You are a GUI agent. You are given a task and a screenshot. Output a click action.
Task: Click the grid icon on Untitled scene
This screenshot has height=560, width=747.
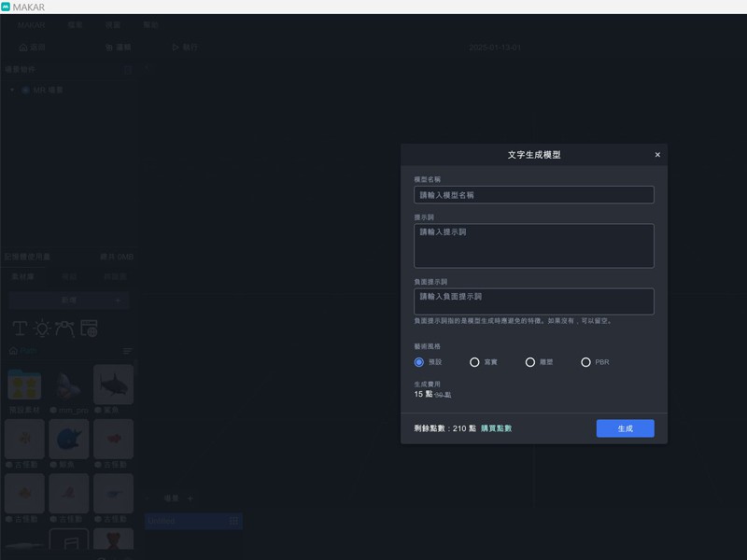point(233,521)
